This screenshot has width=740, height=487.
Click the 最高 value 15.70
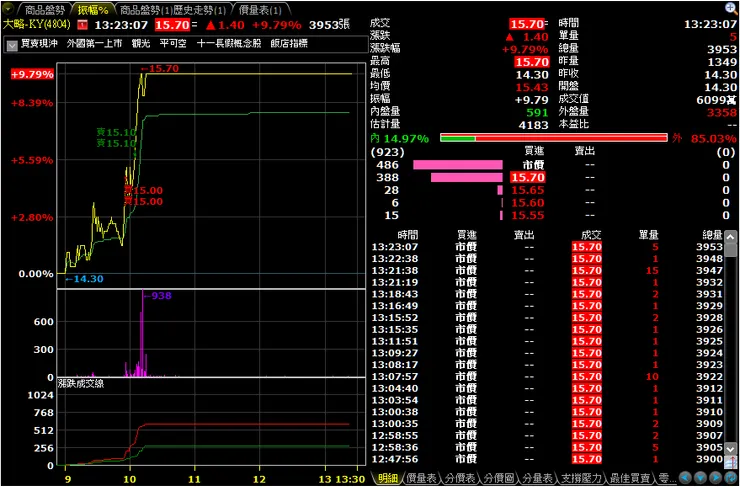click(x=532, y=62)
